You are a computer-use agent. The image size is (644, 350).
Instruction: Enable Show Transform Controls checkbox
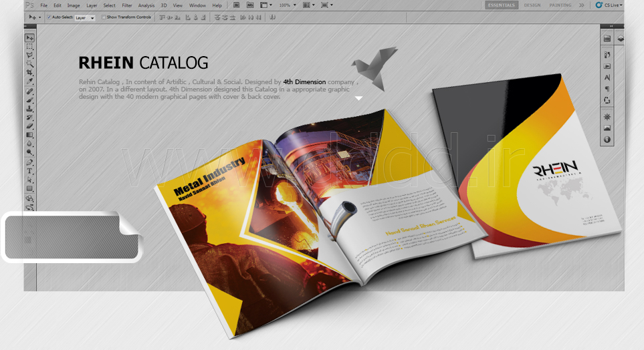click(x=104, y=17)
